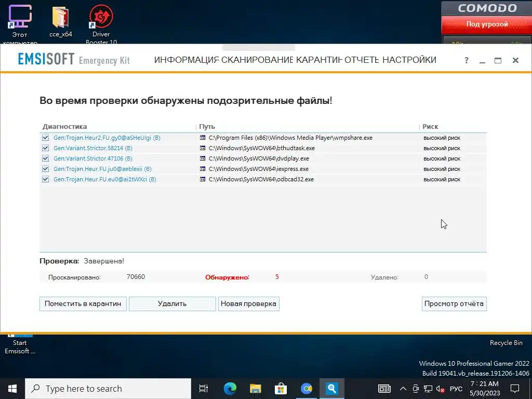Click the file icon beside iexpress.exe path
Image resolution: width=532 pixels, height=399 pixels.
(x=203, y=169)
